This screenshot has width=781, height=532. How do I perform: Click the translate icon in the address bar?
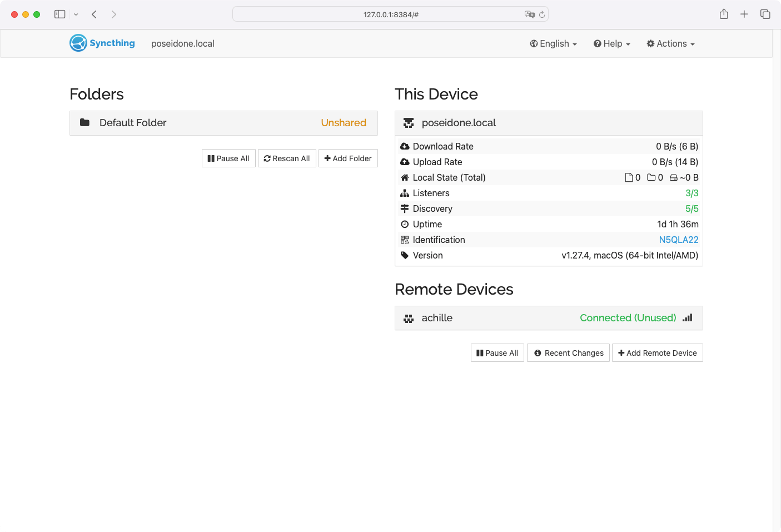coord(529,14)
